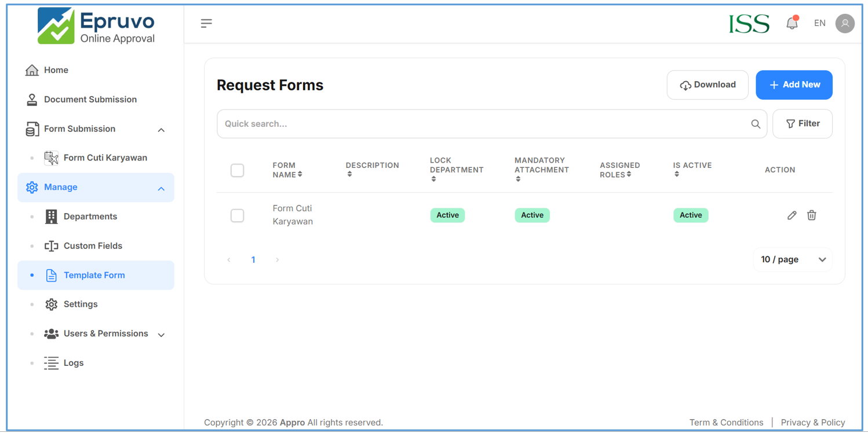Open the notification bell
Image resolution: width=868 pixels, height=433 pixels.
click(x=792, y=23)
